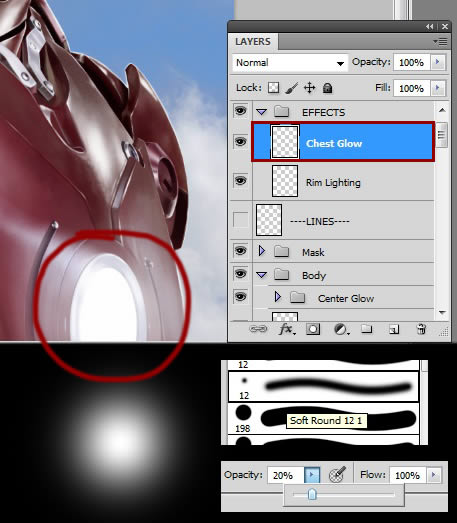
Task: Expand the Center Glow group
Action: 278,297
